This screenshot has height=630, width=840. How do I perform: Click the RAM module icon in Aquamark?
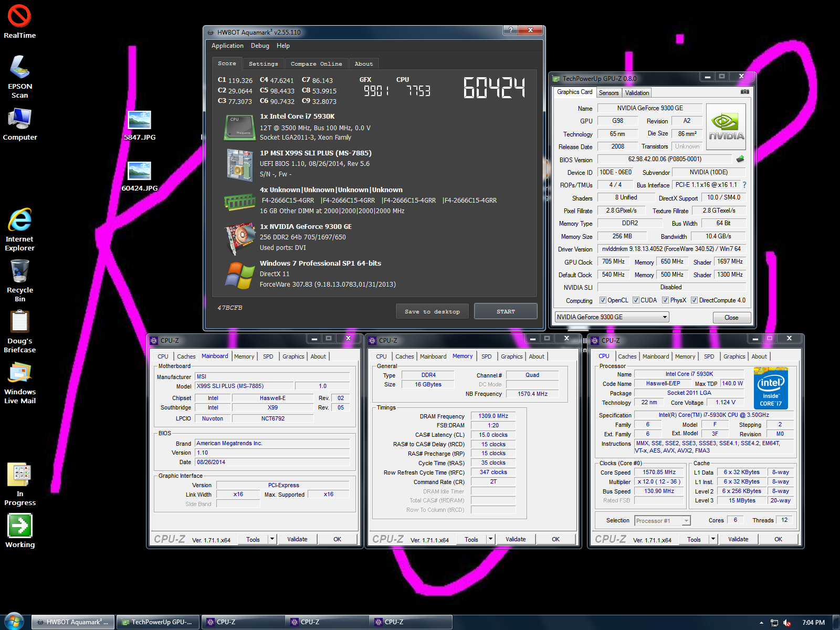click(240, 201)
